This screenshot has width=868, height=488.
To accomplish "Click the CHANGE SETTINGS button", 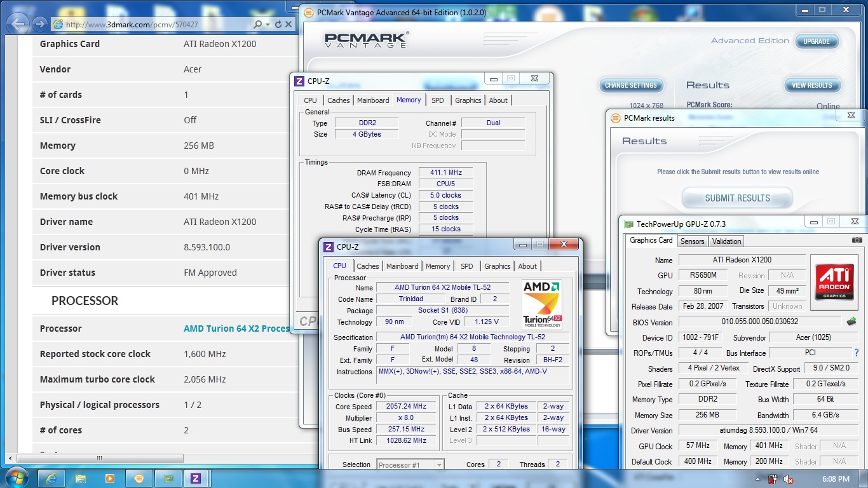I will click(631, 85).
